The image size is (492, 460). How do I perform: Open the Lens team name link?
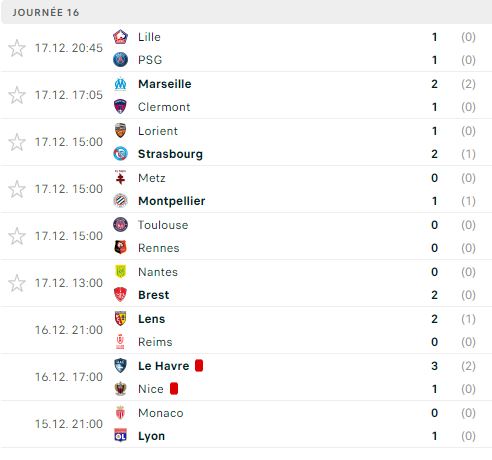(x=152, y=319)
